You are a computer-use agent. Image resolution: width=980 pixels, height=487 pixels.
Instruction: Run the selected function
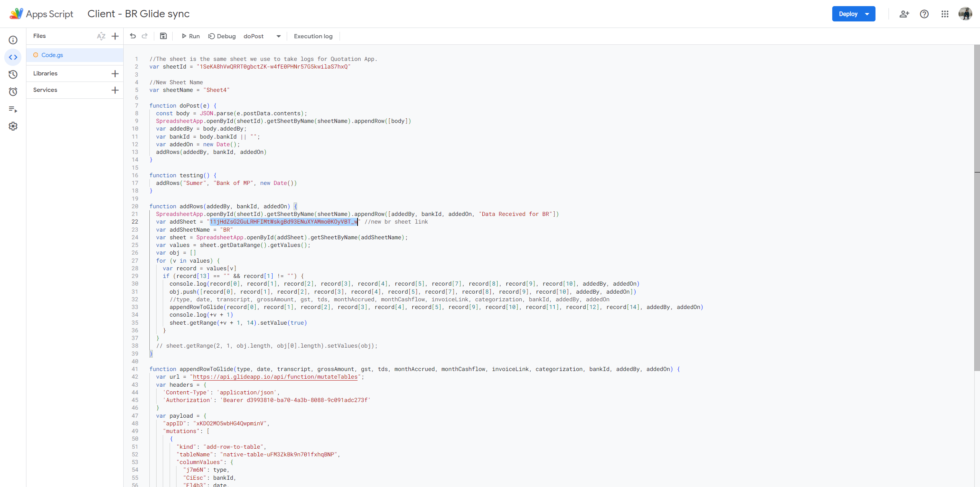(191, 36)
